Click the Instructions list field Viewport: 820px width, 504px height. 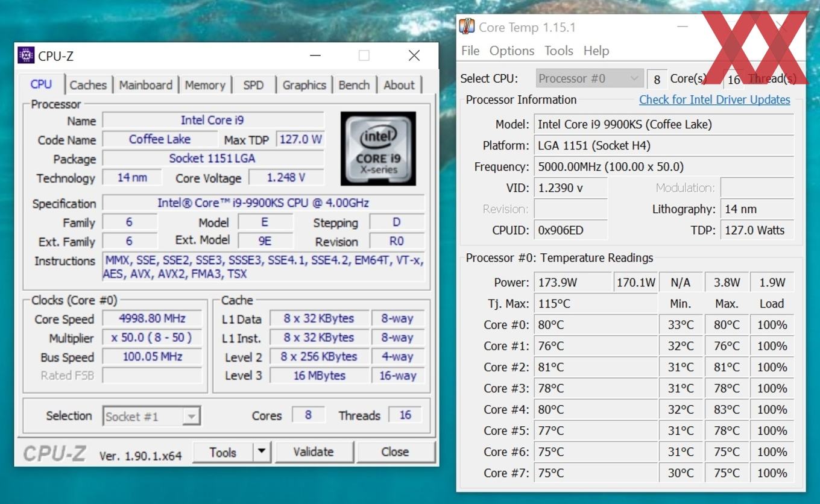(x=263, y=267)
